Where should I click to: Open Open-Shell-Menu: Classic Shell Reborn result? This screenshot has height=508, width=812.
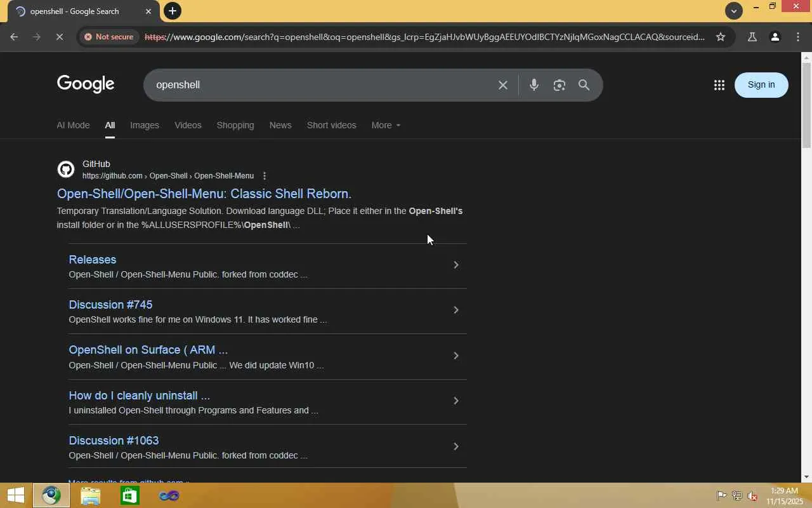tap(204, 194)
